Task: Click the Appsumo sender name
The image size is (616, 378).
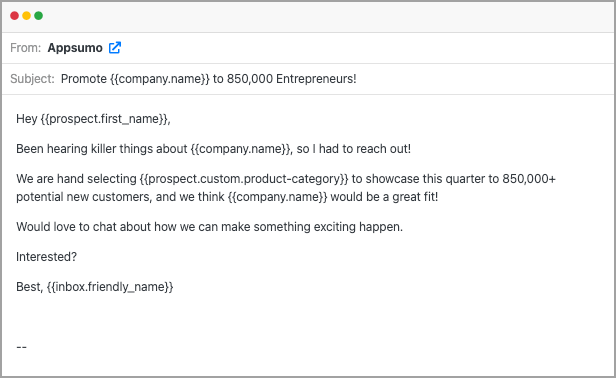Action: click(x=75, y=48)
